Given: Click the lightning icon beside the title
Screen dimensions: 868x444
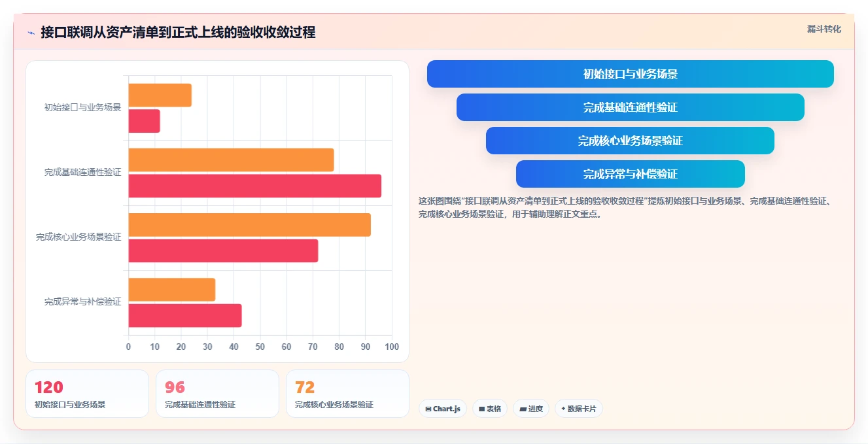Looking at the screenshot, I should tap(31, 33).
